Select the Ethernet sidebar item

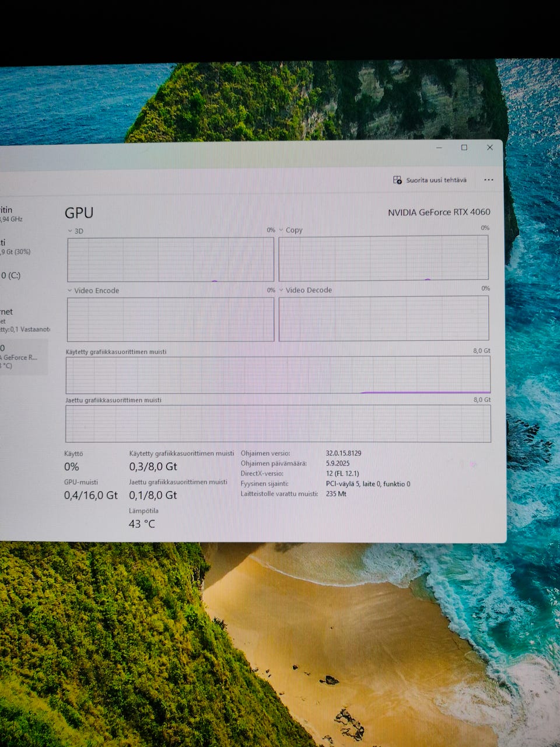23,320
